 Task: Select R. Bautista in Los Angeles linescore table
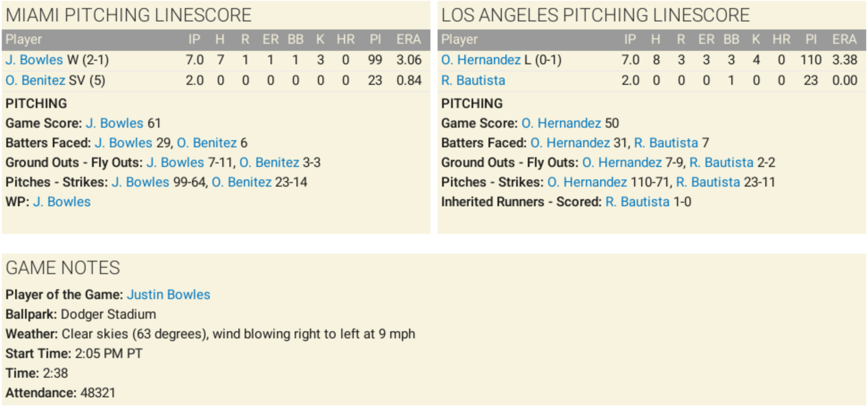(x=473, y=80)
